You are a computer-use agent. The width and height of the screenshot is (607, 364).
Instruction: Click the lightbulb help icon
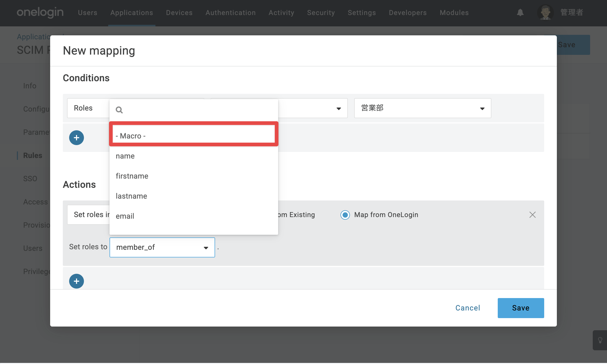click(600, 340)
